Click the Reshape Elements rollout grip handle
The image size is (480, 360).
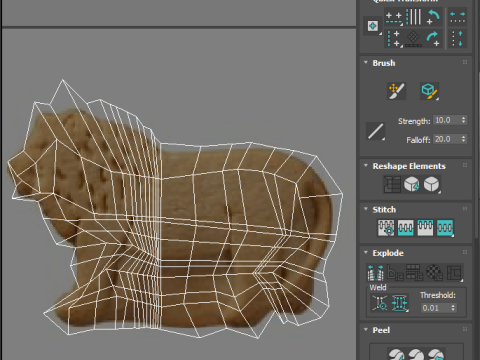coord(465,165)
